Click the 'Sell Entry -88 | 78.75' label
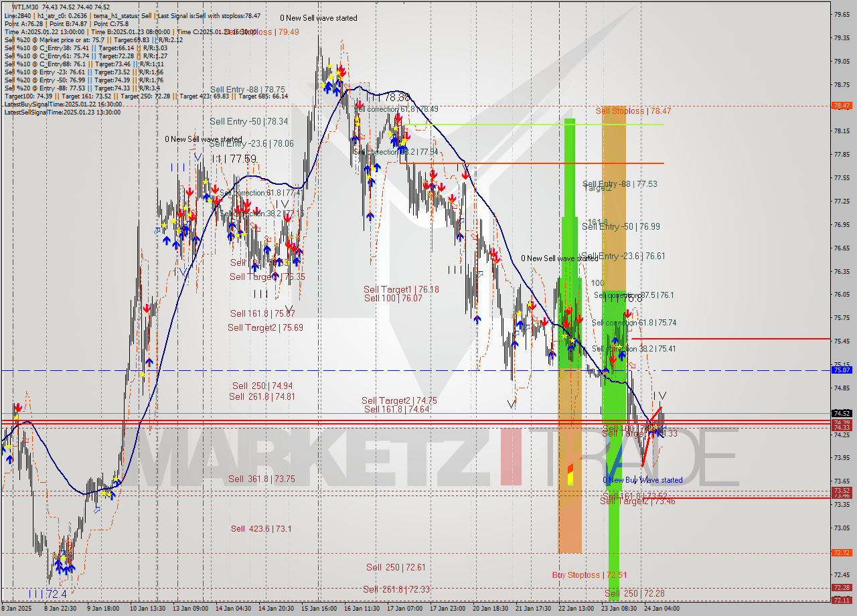 pos(247,89)
